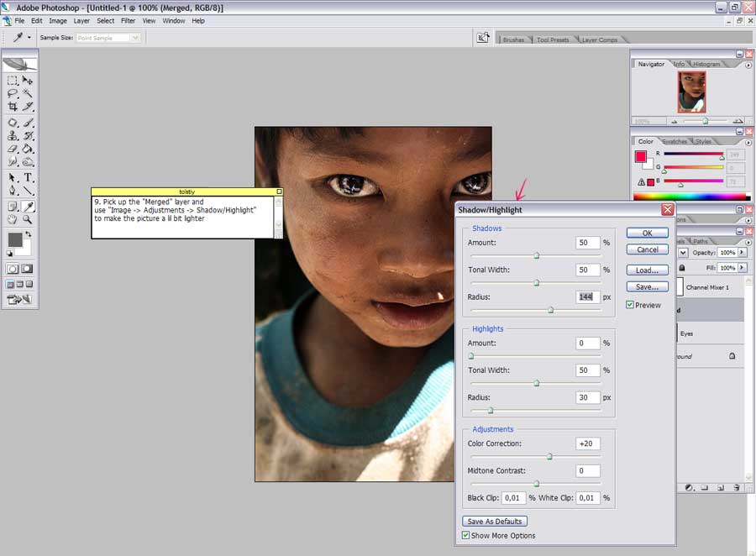This screenshot has height=556, width=756.
Task: Click OK in Shadow/Highlight dialog
Action: [x=647, y=233]
